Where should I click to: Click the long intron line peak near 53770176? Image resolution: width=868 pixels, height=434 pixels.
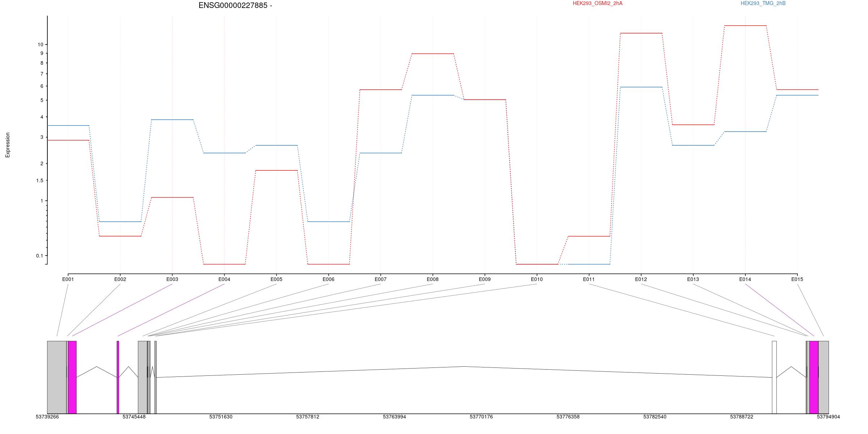click(x=464, y=366)
